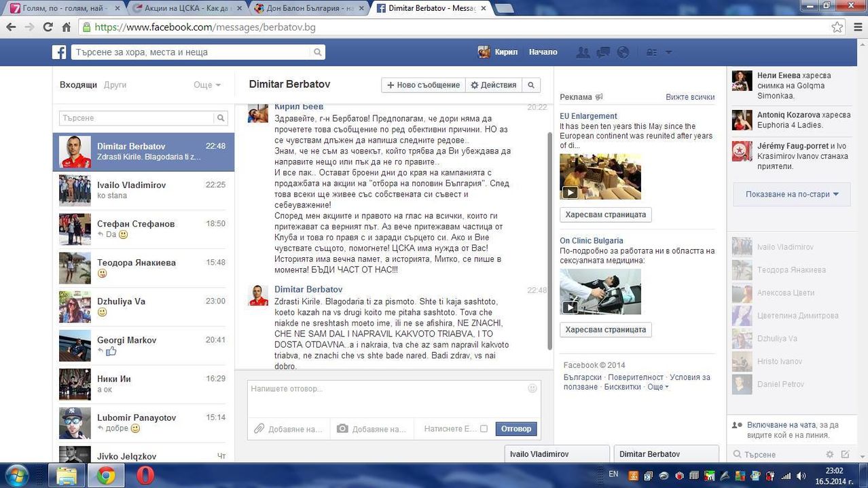This screenshot has height=488, width=868.
Task: Like the On Clinic Bulgaria page
Action: [605, 330]
